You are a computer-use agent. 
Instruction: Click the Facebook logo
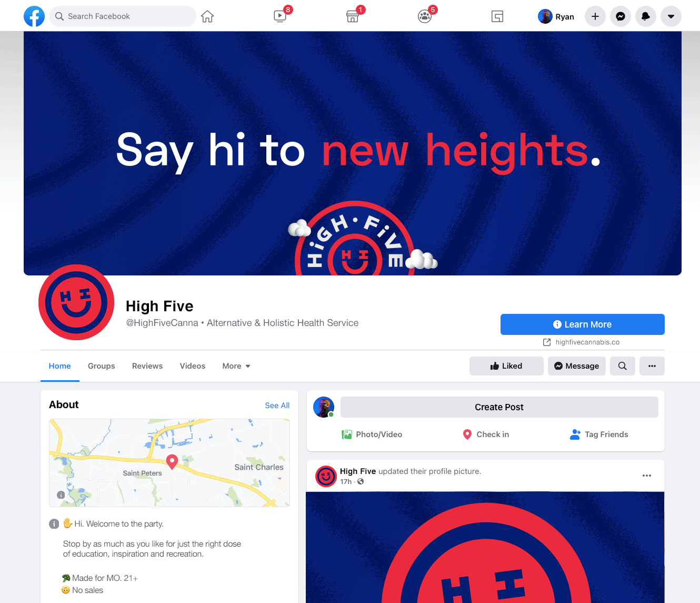point(34,16)
